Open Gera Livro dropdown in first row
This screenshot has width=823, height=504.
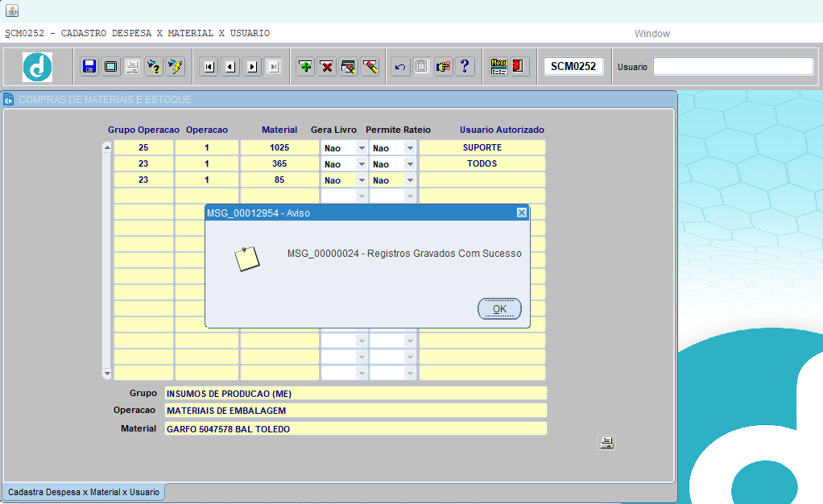(x=361, y=148)
